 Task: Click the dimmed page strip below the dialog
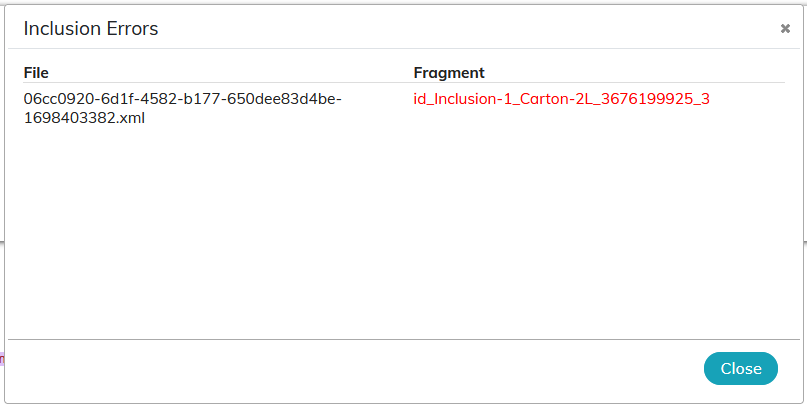coord(404,406)
